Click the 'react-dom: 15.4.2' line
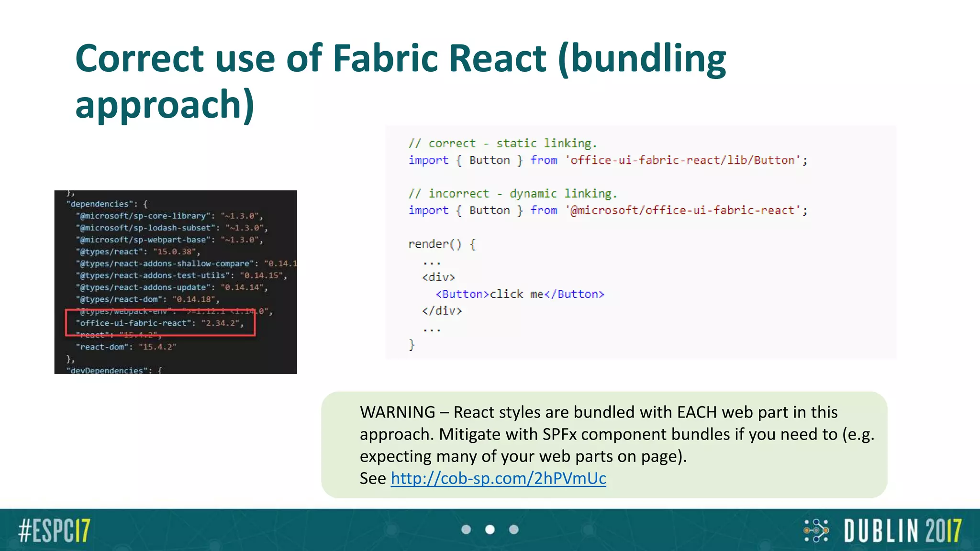The width and height of the screenshot is (980, 551). [126, 347]
